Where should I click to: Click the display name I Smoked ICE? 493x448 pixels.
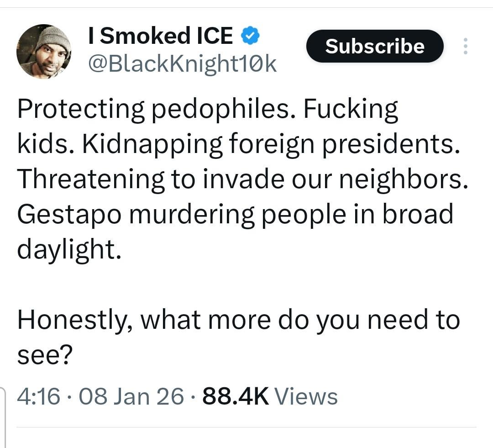point(161,36)
